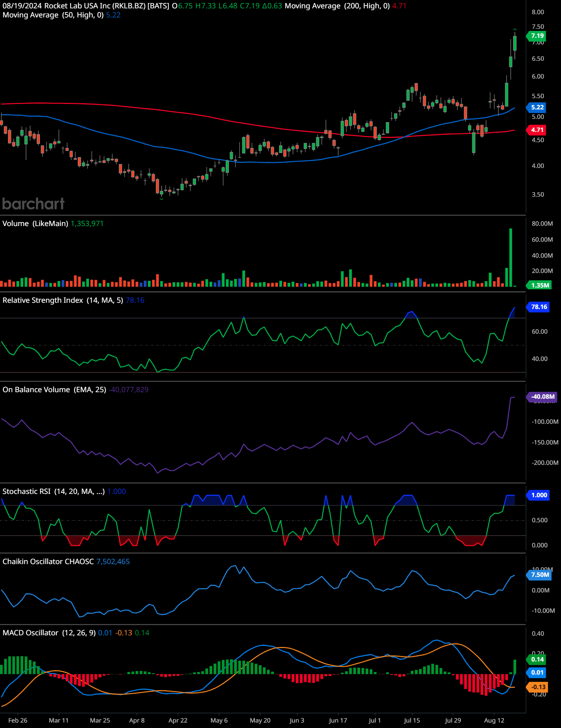The image size is (561, 728).
Task: Click the Jun 17 date label
Action: point(338,720)
